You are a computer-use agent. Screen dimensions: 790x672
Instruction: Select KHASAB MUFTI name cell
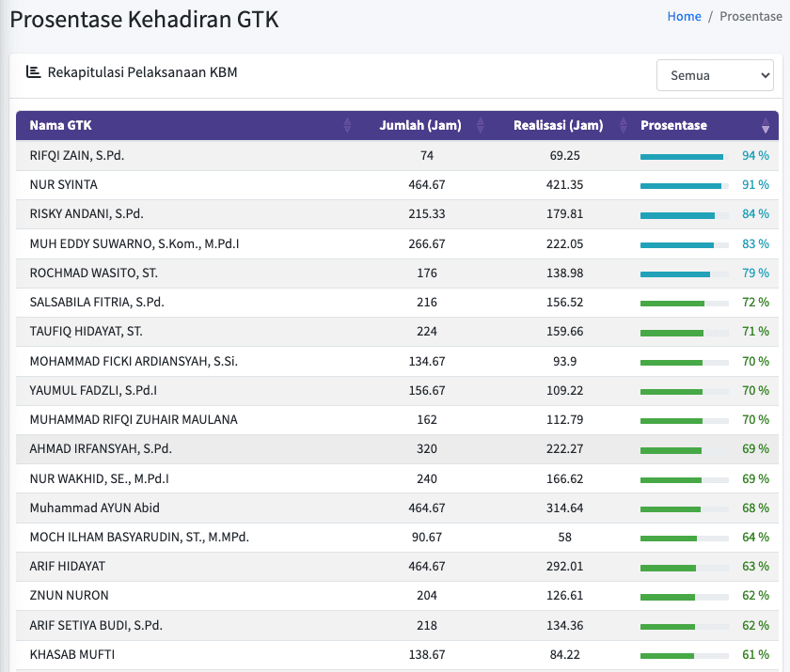point(72,654)
